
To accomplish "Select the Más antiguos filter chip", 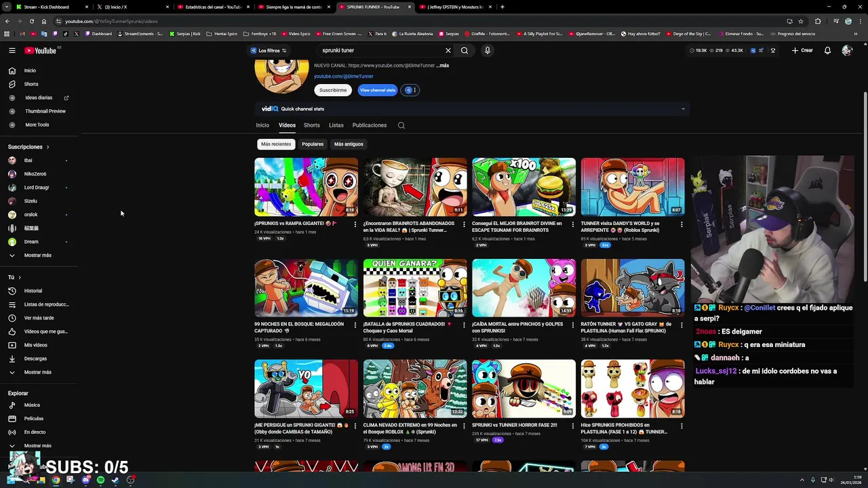I will (x=349, y=144).
